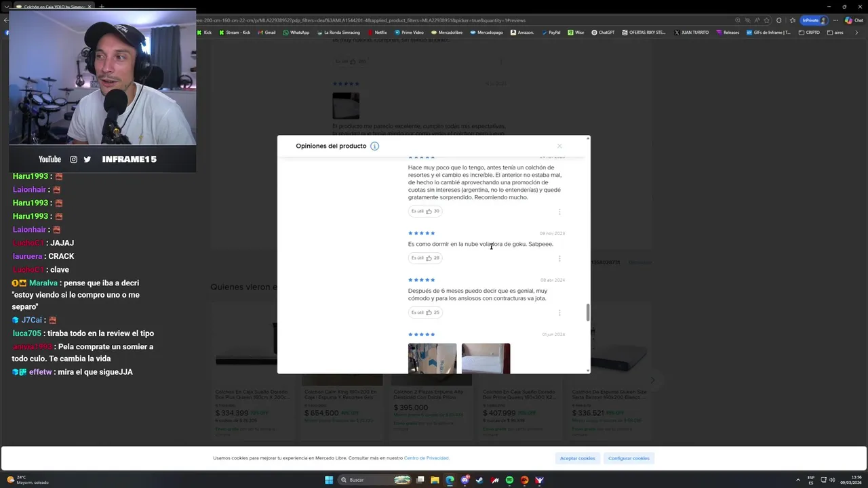This screenshot has height=488, width=868.
Task: Expand aires bookmarks folder
Action: pos(835,32)
